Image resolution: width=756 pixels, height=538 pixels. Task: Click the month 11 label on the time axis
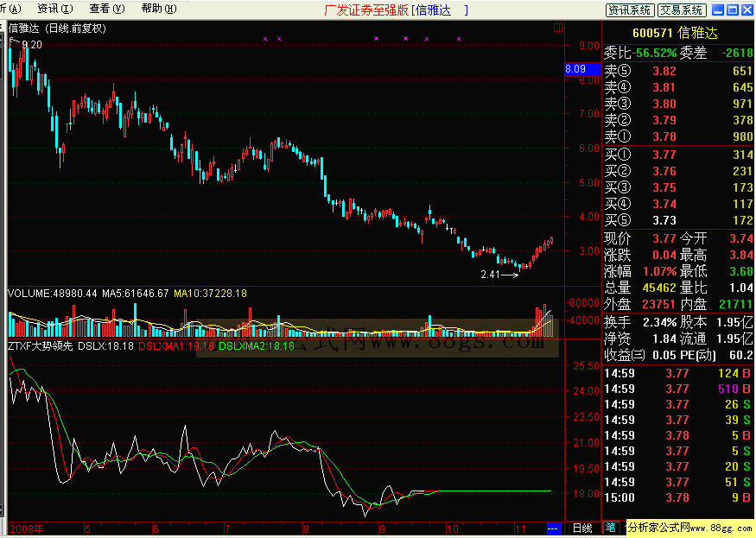tap(520, 529)
